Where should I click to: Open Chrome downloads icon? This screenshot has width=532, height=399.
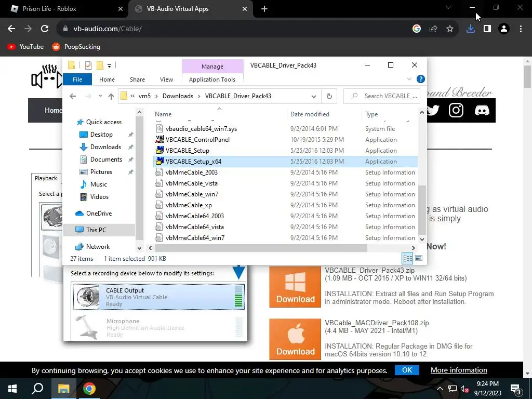(x=470, y=29)
